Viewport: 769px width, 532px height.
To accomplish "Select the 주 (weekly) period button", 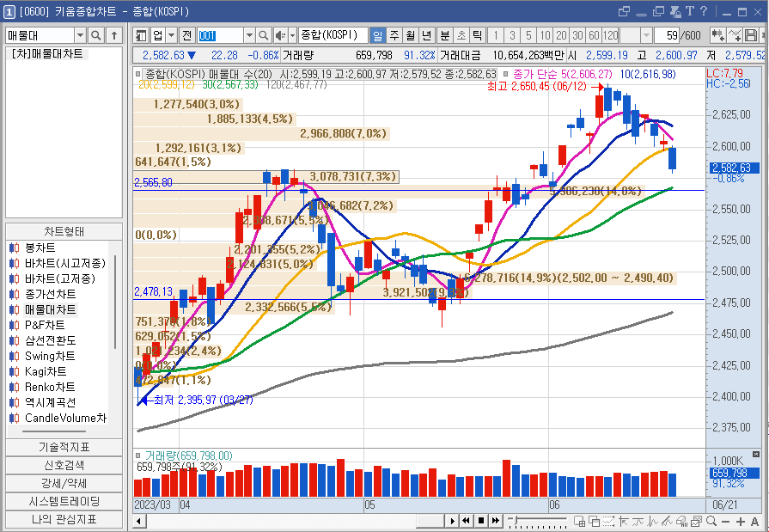I will coord(394,35).
